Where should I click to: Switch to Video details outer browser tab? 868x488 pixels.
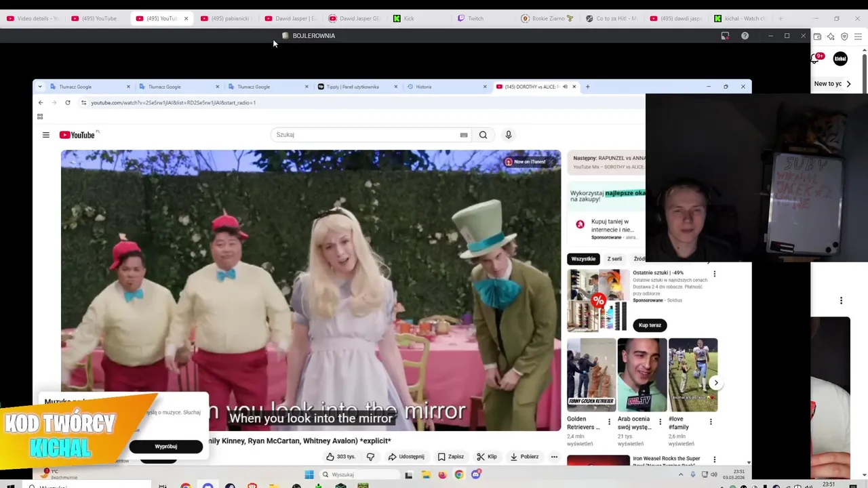33,18
